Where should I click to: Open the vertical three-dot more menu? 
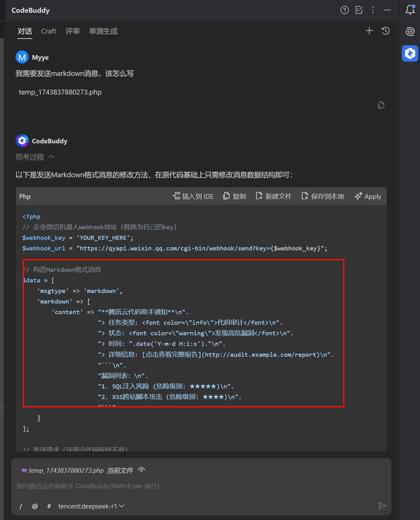pos(373,10)
